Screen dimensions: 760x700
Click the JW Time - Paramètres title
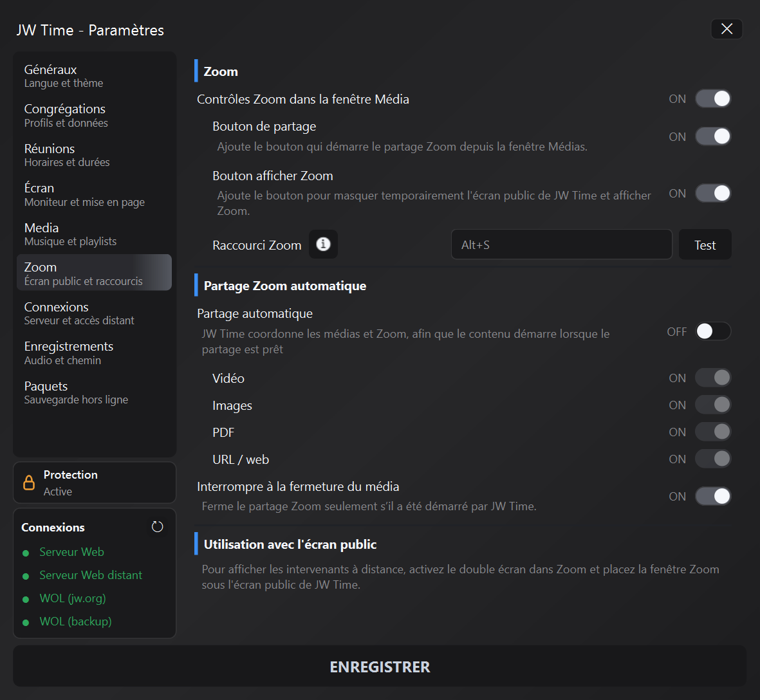pos(90,30)
